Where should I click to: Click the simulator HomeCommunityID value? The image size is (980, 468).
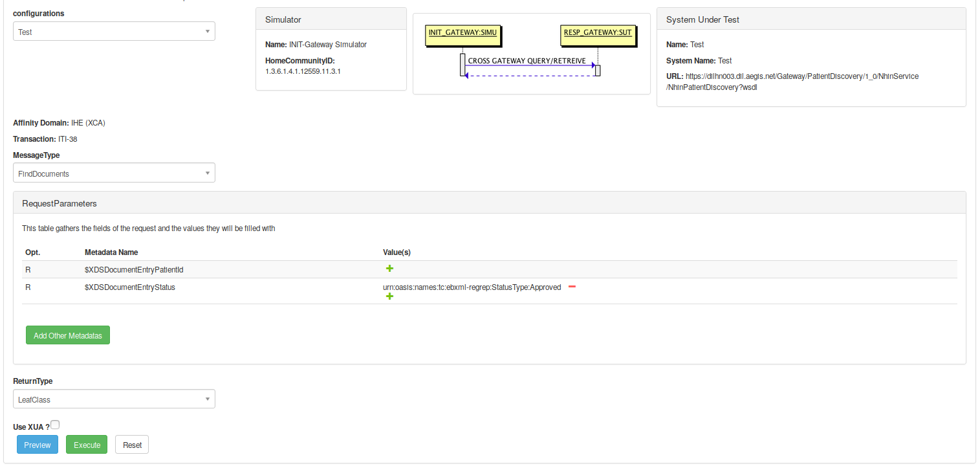coord(303,71)
